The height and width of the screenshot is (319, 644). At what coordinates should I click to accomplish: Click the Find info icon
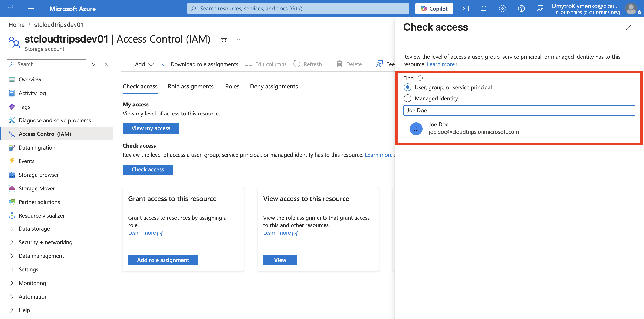420,78
